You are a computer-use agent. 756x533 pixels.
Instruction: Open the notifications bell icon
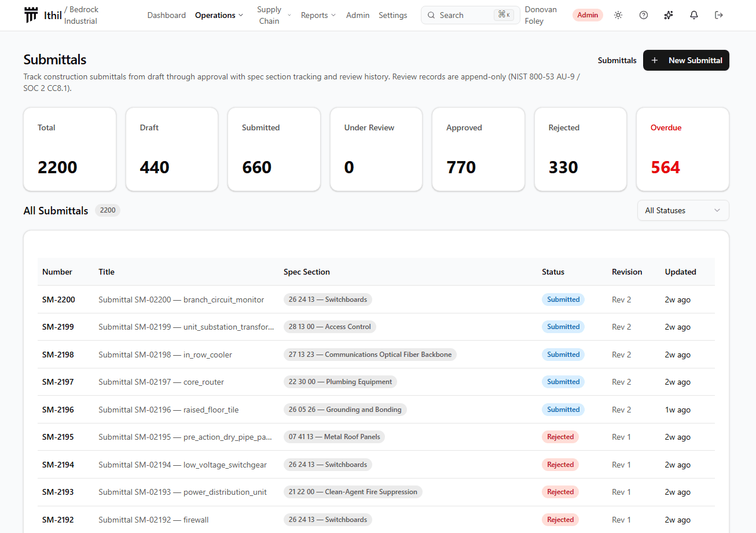click(x=694, y=15)
